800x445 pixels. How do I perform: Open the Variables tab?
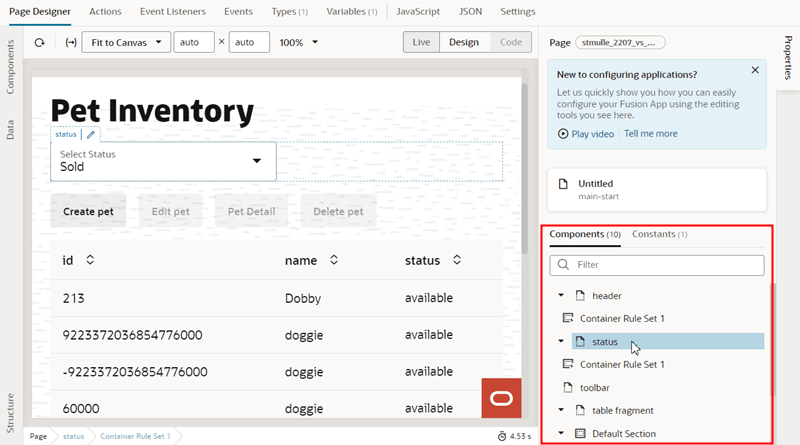[352, 11]
